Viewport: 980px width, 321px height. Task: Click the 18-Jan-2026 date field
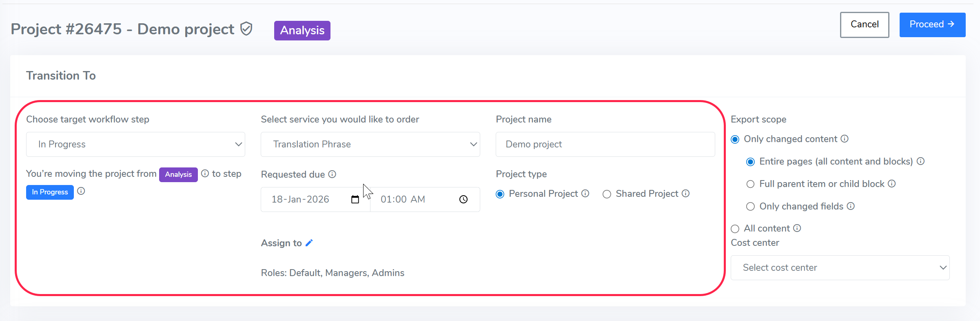(x=315, y=199)
